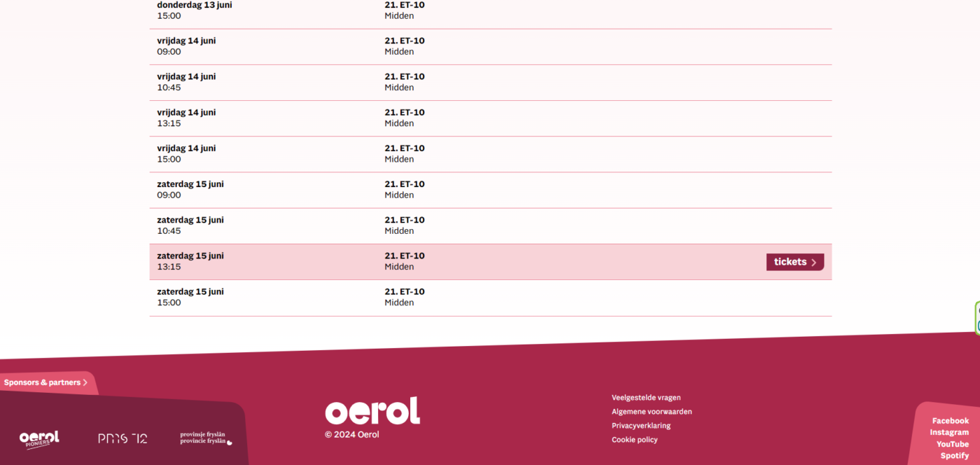The image size is (980, 465).
Task: Open the Algemene voorwaarden link
Action: [652, 412]
